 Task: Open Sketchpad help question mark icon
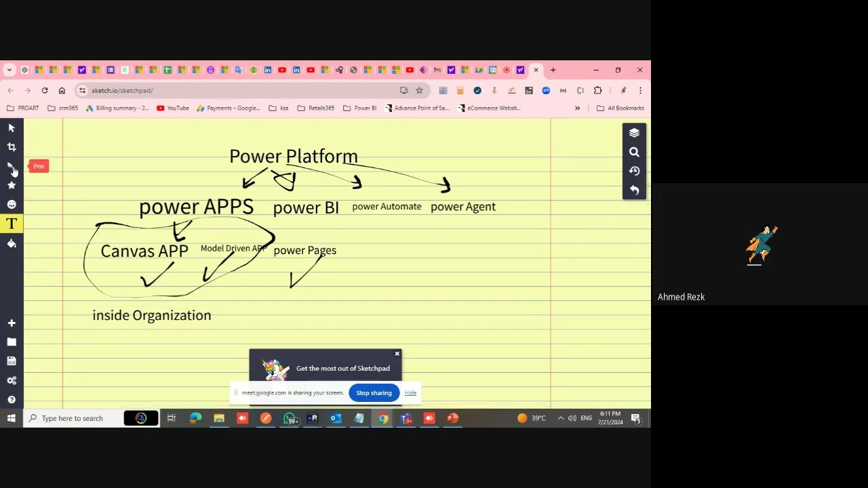coord(12,399)
